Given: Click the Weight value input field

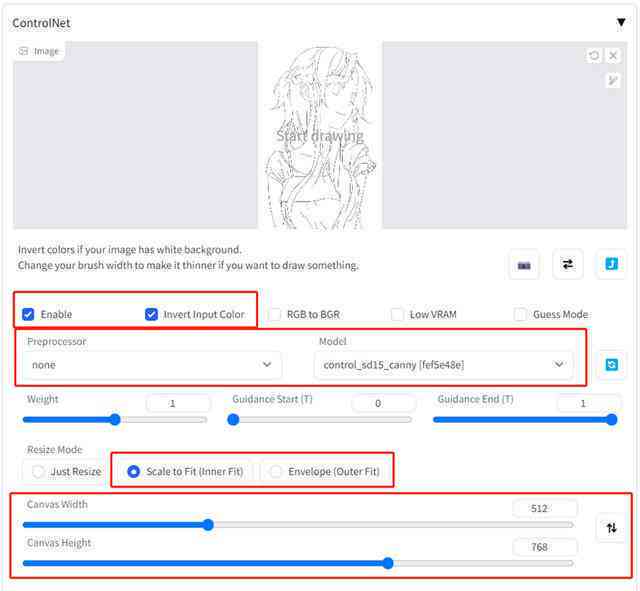Looking at the screenshot, I should tap(178, 403).
